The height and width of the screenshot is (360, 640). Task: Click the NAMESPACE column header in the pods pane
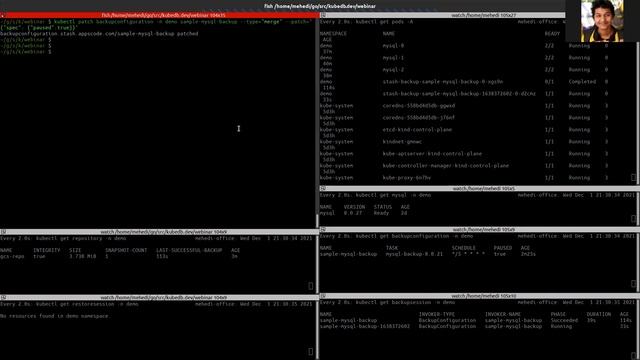(333, 34)
